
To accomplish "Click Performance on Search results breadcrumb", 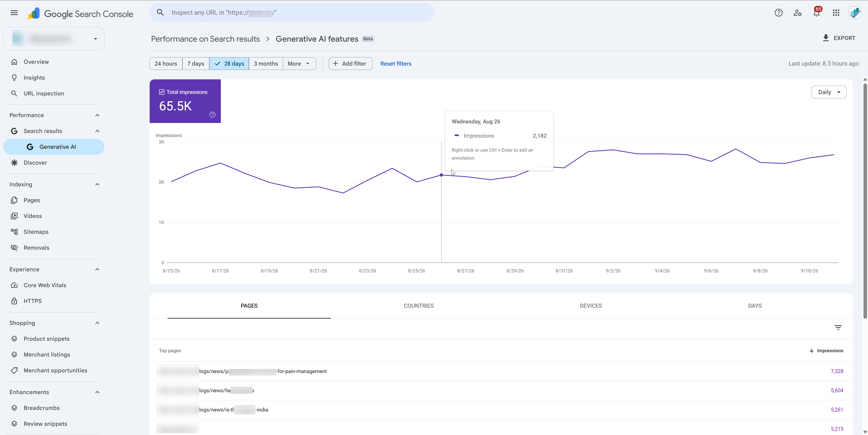I will click(x=205, y=39).
